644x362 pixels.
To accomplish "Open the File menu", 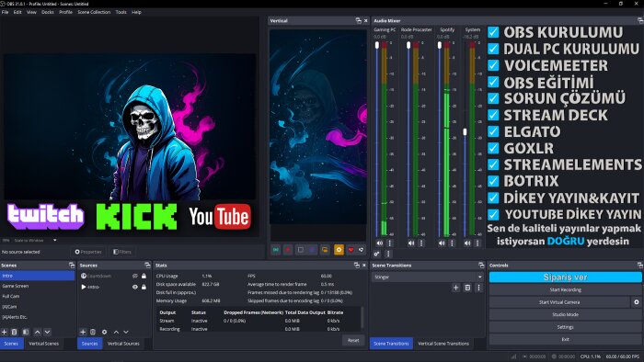I will coord(5,12).
